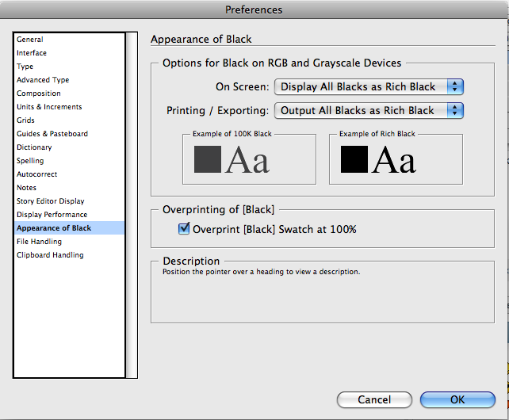Viewport: 509px width, 420px height.
Task: Click the 'Appearance of Black' panel heading
Action: (x=201, y=40)
